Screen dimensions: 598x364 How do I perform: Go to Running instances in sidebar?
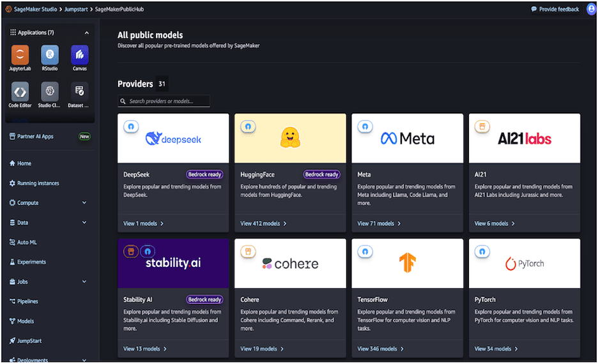(38, 183)
